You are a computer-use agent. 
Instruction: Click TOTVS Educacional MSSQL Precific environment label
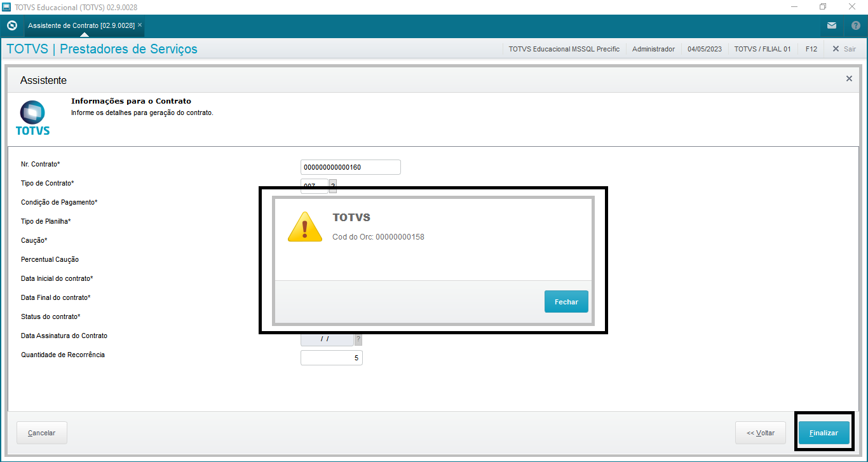pos(564,49)
